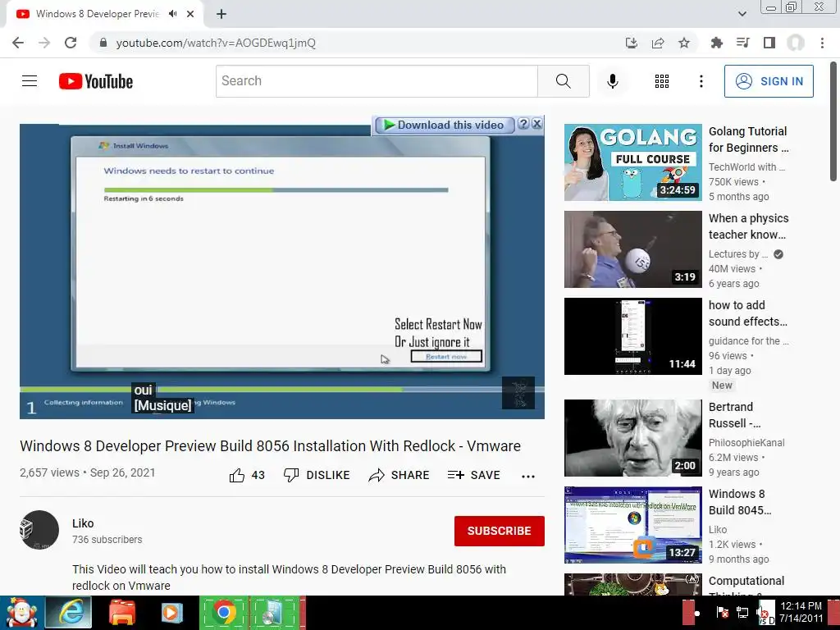Save video to a playlist
The height and width of the screenshot is (630, 840).
click(473, 475)
